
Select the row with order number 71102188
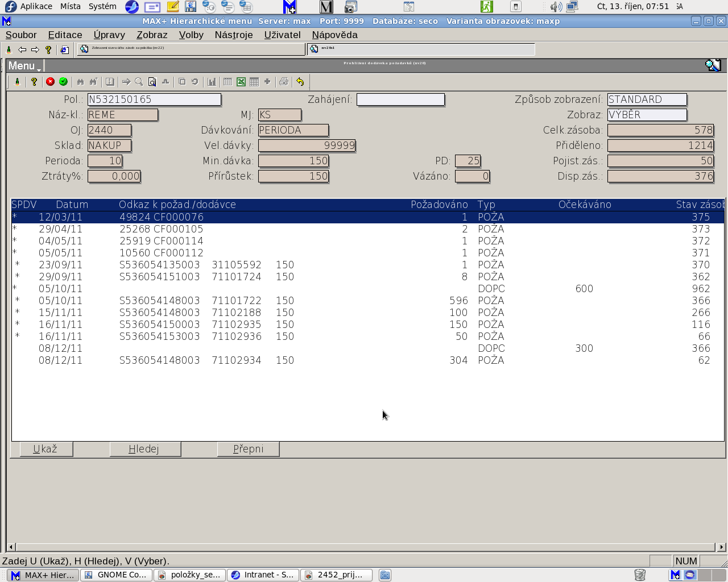pyautogui.click(x=367, y=313)
